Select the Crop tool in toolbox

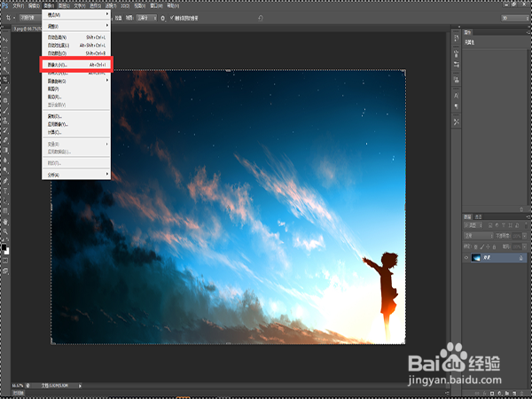click(x=5, y=80)
